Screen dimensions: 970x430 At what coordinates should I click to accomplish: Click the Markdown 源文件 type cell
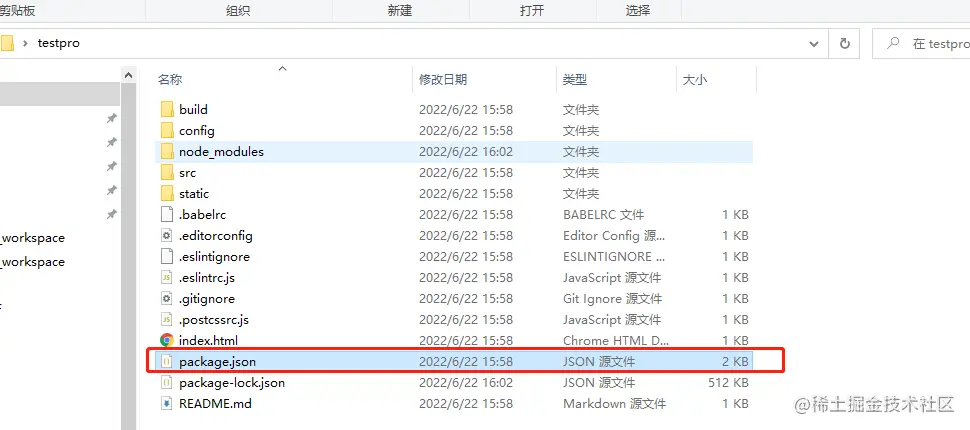point(614,404)
